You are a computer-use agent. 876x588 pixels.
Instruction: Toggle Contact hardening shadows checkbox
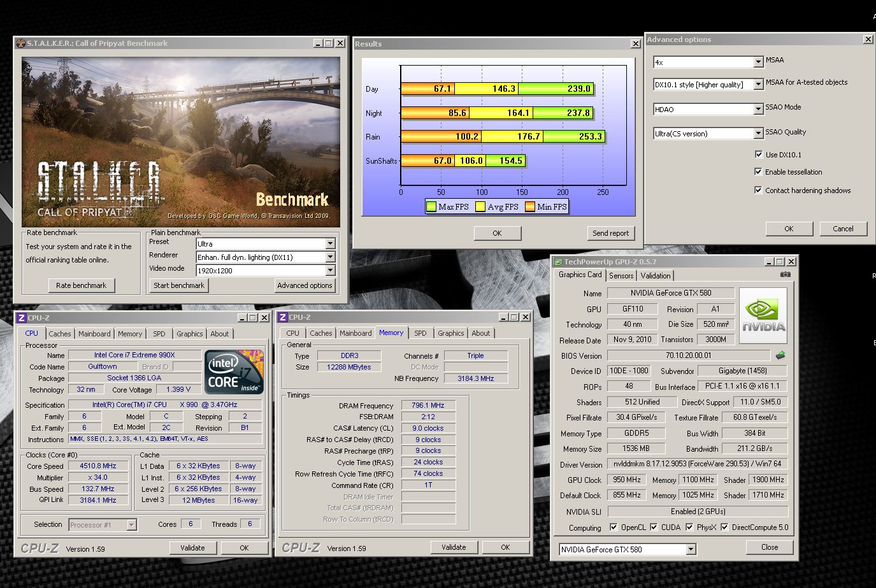758,190
